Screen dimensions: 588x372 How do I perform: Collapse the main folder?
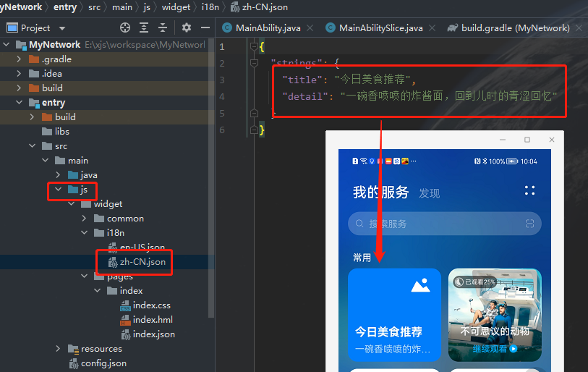coord(46,160)
